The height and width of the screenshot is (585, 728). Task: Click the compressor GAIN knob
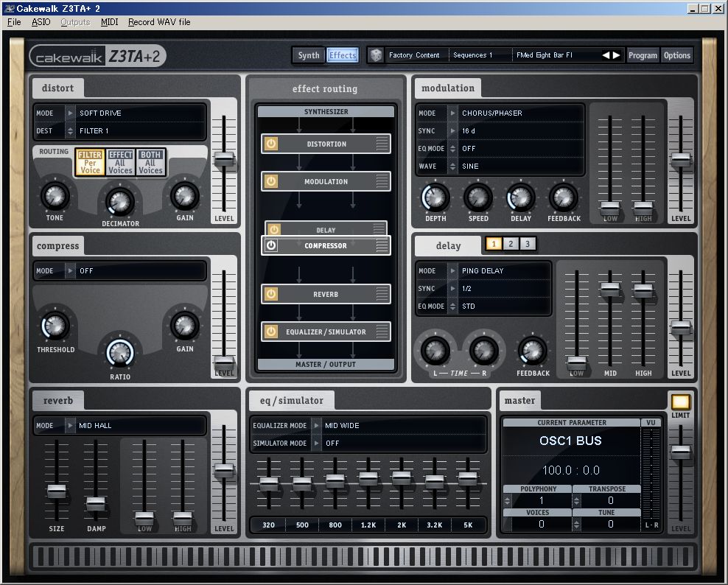point(185,326)
